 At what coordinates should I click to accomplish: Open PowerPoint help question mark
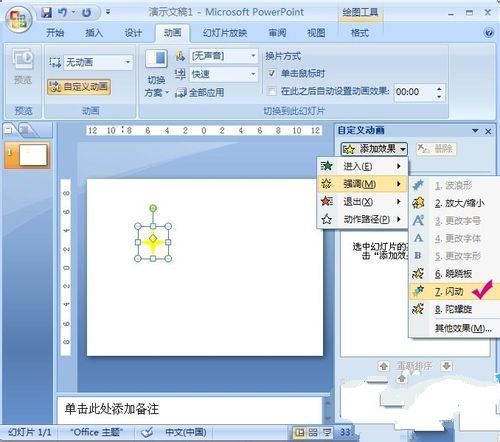pyautogui.click(x=489, y=33)
